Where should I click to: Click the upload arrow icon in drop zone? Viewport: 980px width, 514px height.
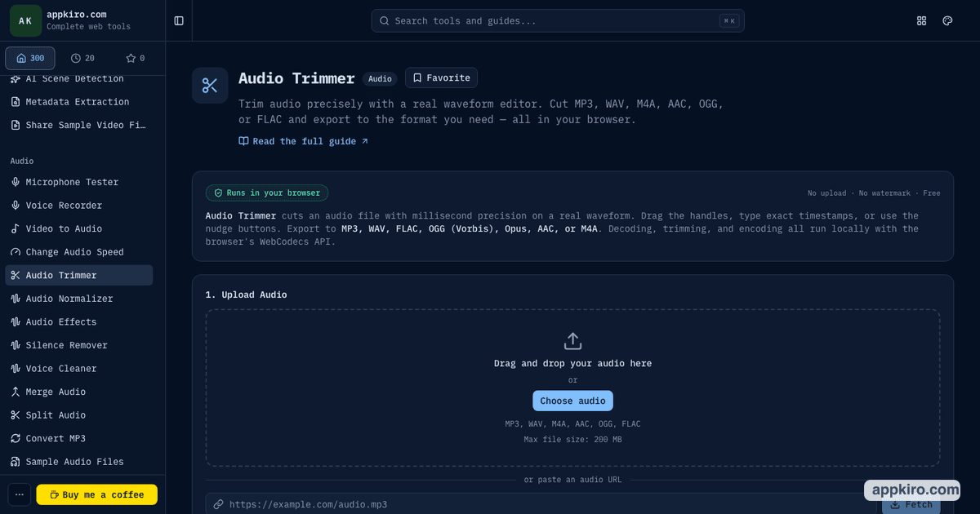tap(572, 340)
